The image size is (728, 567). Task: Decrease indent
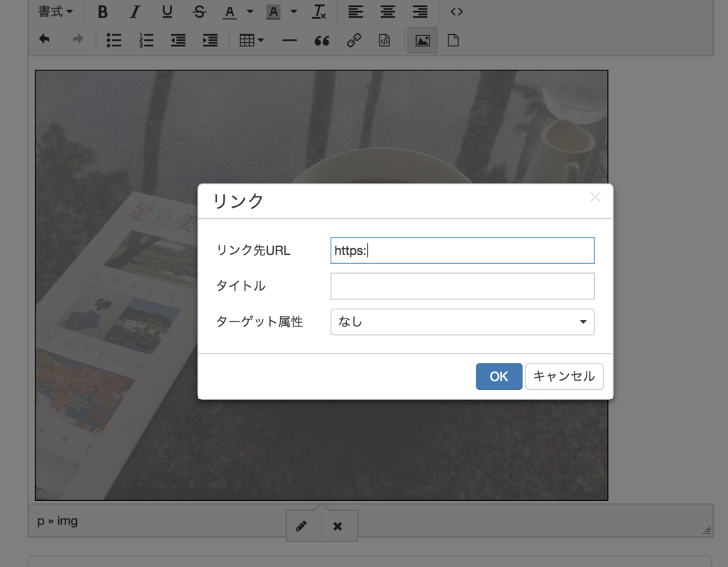point(178,41)
